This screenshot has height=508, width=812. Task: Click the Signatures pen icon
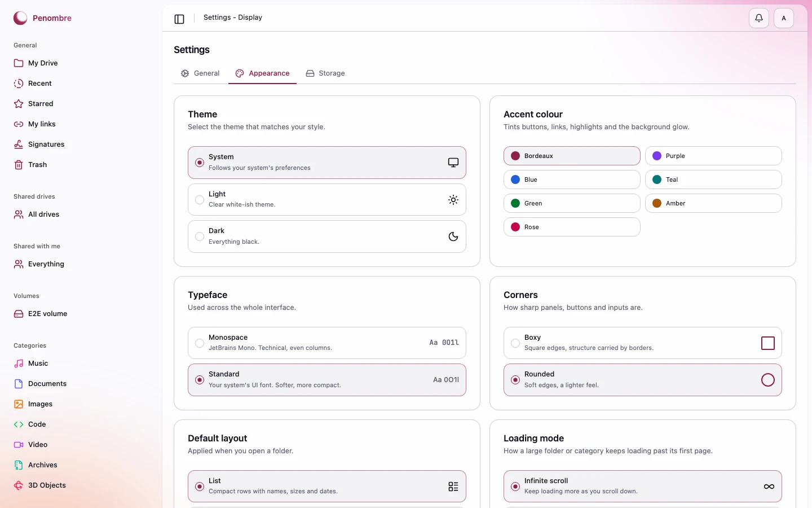coord(19,144)
